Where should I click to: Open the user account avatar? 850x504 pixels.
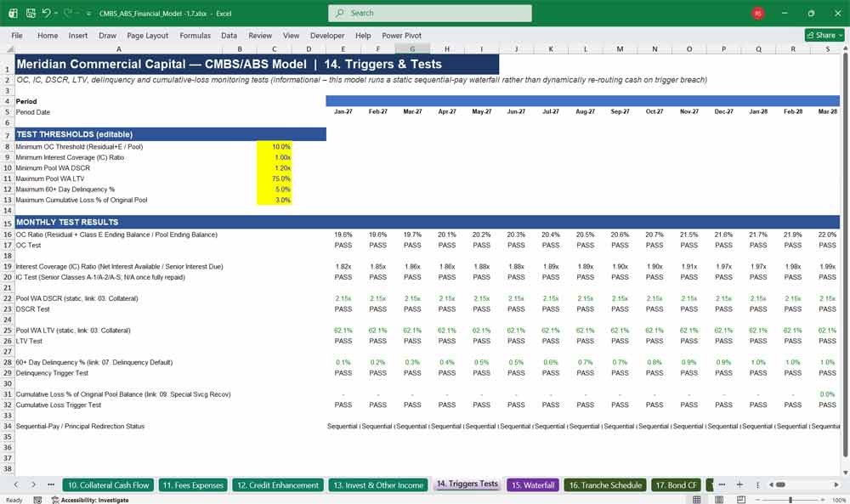(x=758, y=13)
